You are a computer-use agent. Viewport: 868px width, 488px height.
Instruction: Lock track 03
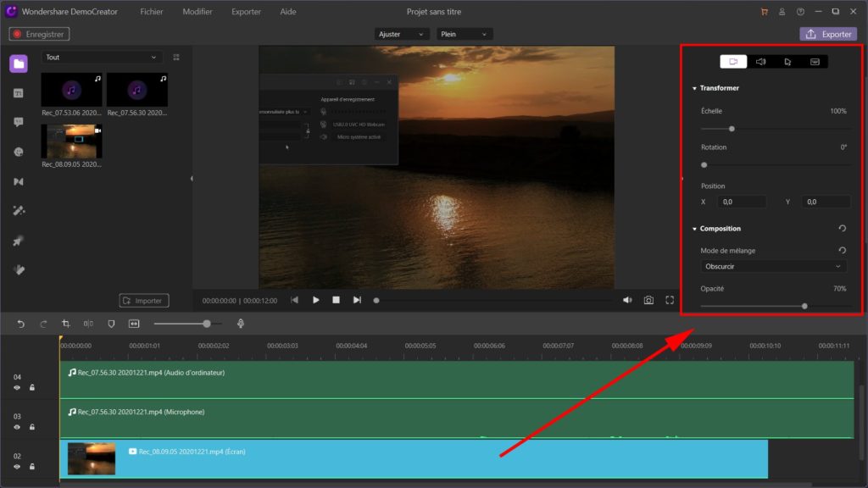32,427
